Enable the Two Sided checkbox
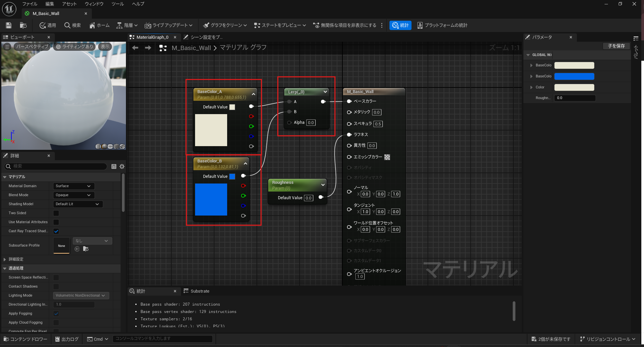Viewport: 644px width, 347px height. click(56, 213)
